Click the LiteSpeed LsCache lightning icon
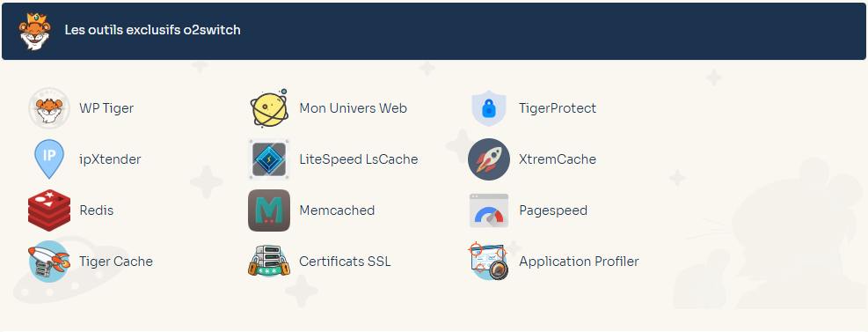The width and height of the screenshot is (868, 332). click(269, 159)
